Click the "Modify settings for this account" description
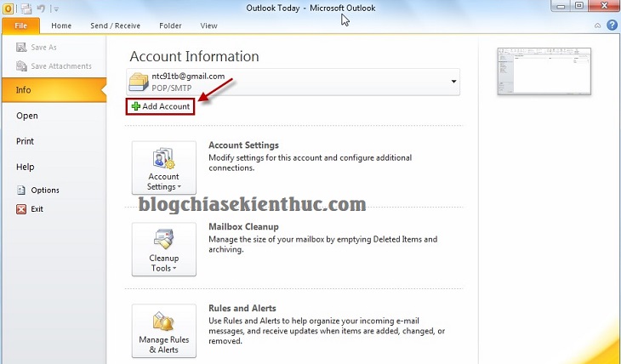This screenshot has height=364, width=621. point(310,162)
